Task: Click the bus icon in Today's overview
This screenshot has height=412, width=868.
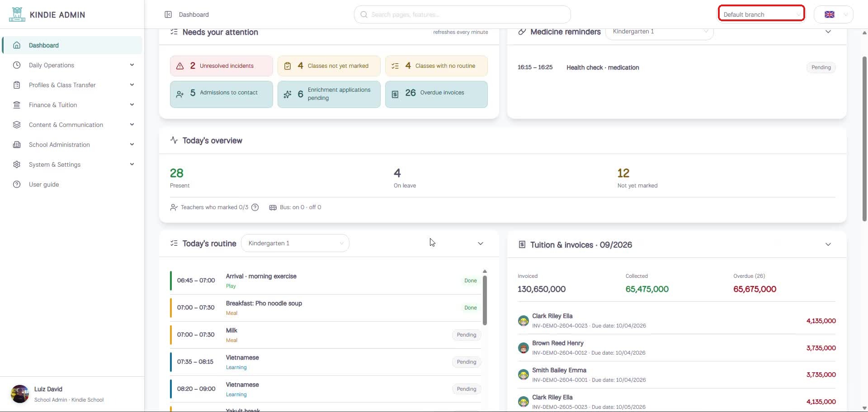Action: [x=273, y=207]
